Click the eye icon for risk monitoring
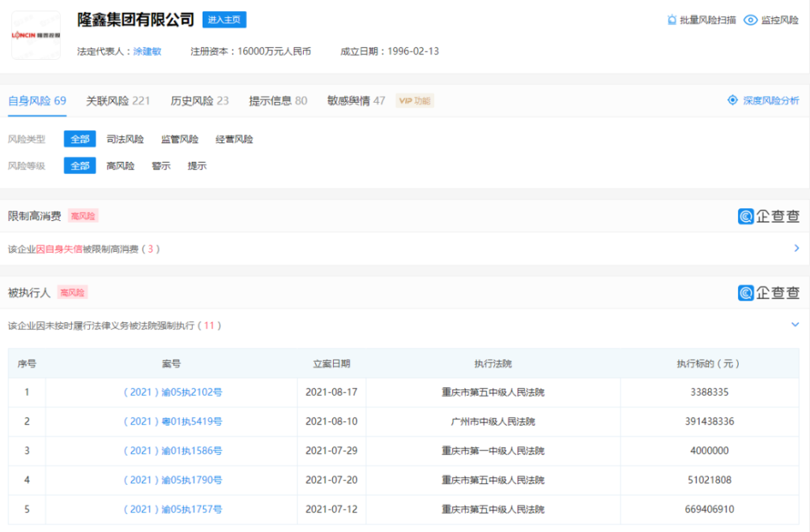The image size is (810, 532). click(x=751, y=20)
